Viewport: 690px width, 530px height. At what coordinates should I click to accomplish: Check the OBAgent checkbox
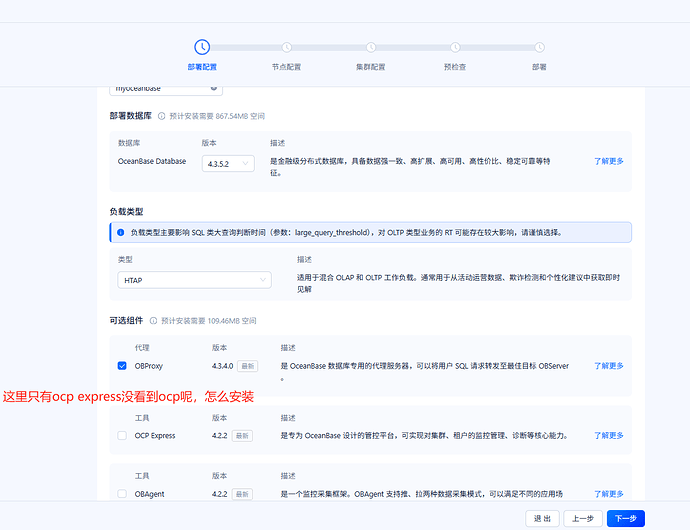pos(122,494)
